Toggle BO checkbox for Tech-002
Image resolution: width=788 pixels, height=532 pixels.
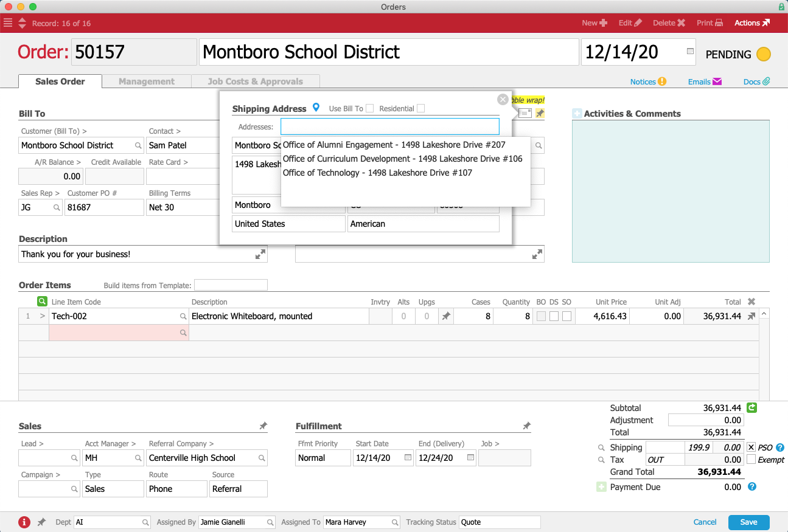[542, 316]
